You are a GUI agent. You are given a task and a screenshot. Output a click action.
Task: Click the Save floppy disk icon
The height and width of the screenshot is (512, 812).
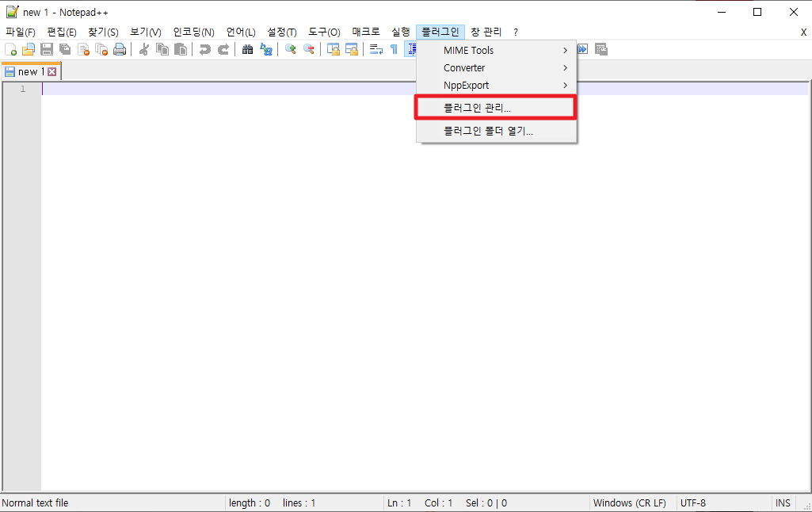[47, 49]
